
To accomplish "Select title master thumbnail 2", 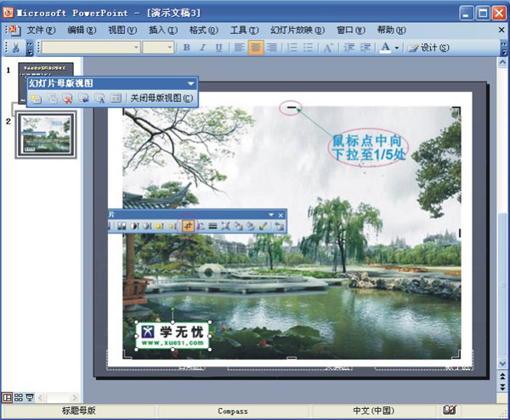I will 46,134.
